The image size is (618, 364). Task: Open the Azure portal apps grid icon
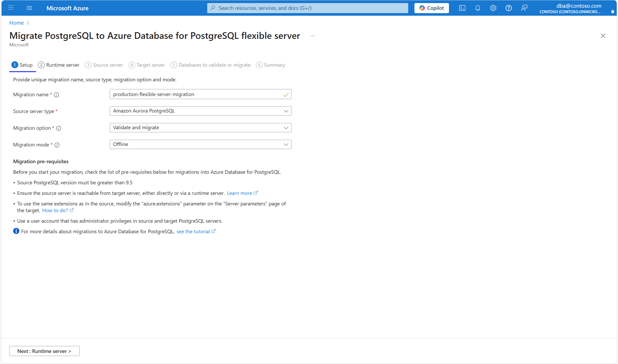11,8
